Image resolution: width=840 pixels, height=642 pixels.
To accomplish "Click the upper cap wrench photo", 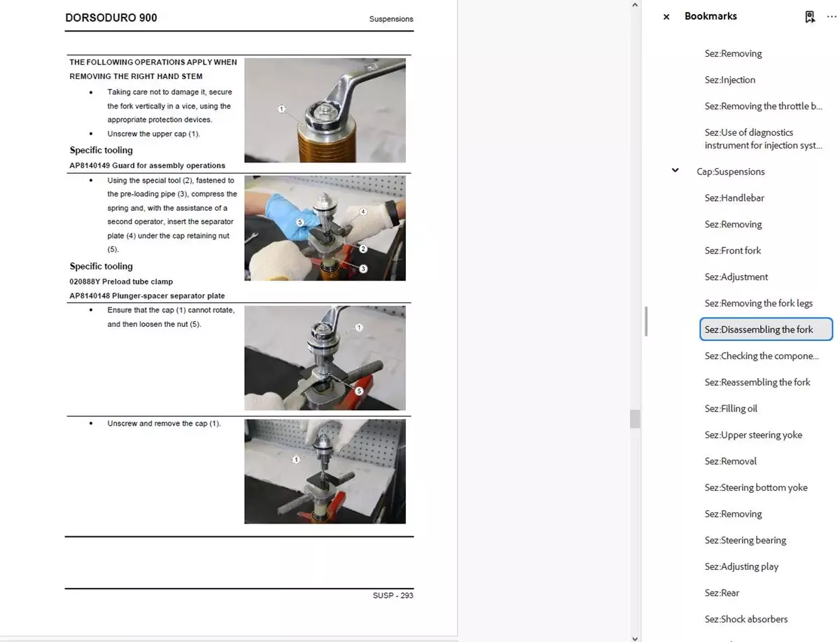I will click(325, 111).
